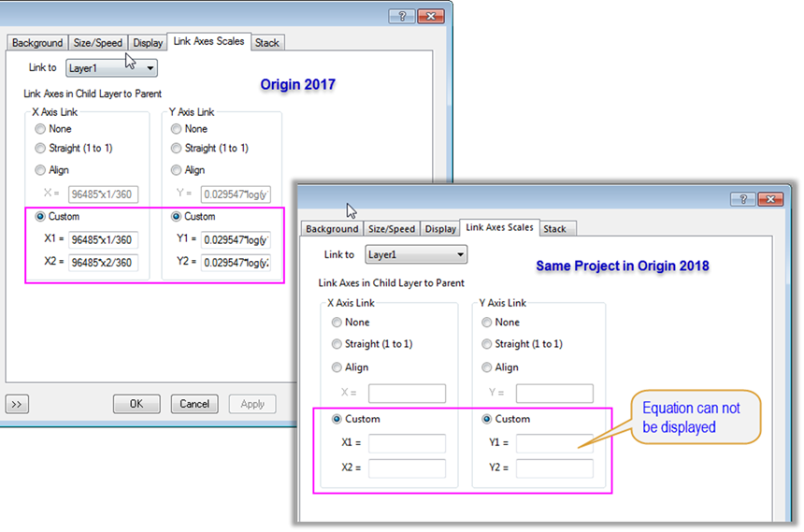Open the Background tab in Origin 2018 dialog

(x=332, y=228)
